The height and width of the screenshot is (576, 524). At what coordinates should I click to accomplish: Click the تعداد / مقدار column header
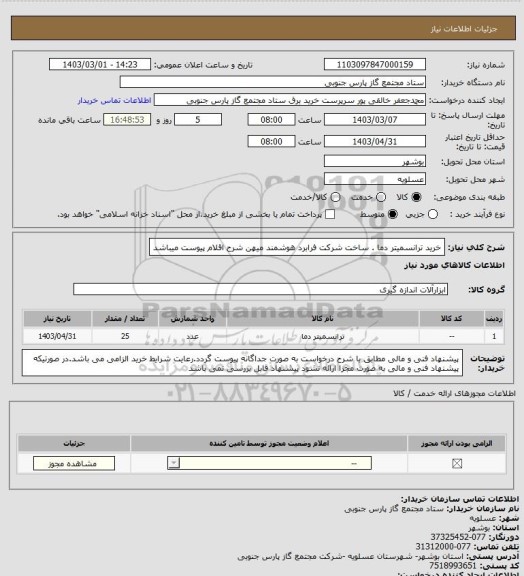point(125,318)
